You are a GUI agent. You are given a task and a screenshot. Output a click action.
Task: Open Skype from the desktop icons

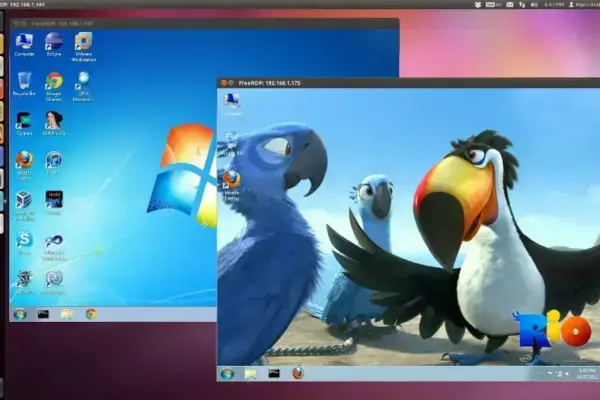click(x=24, y=243)
